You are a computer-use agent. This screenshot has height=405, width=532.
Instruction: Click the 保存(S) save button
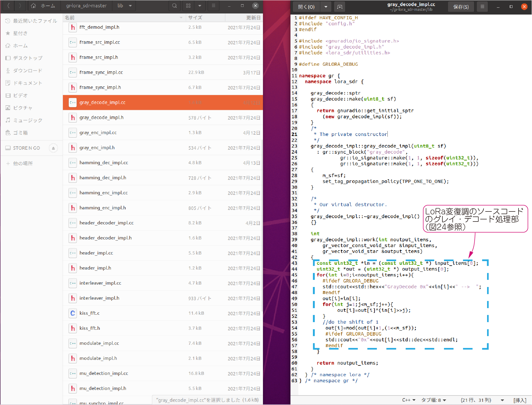461,7
